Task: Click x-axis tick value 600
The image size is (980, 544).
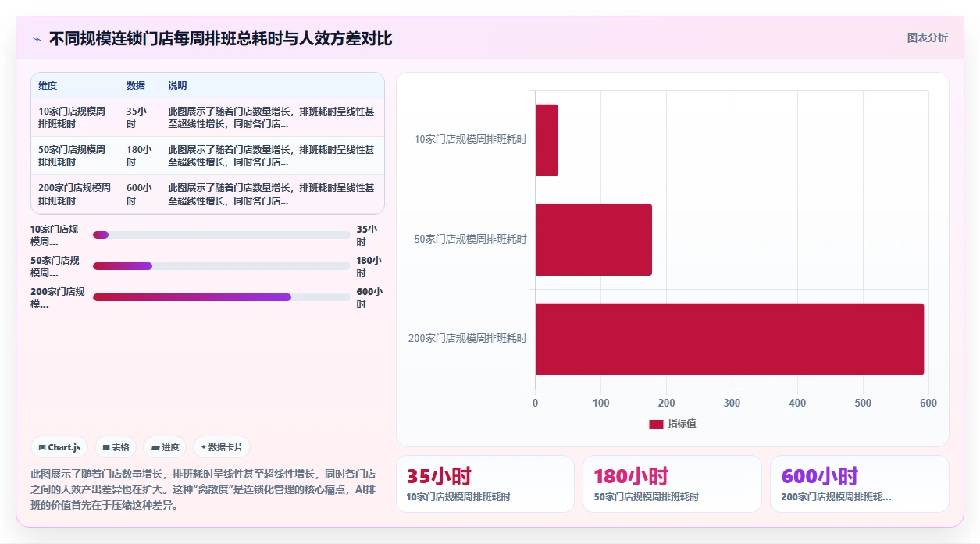Action: point(928,403)
